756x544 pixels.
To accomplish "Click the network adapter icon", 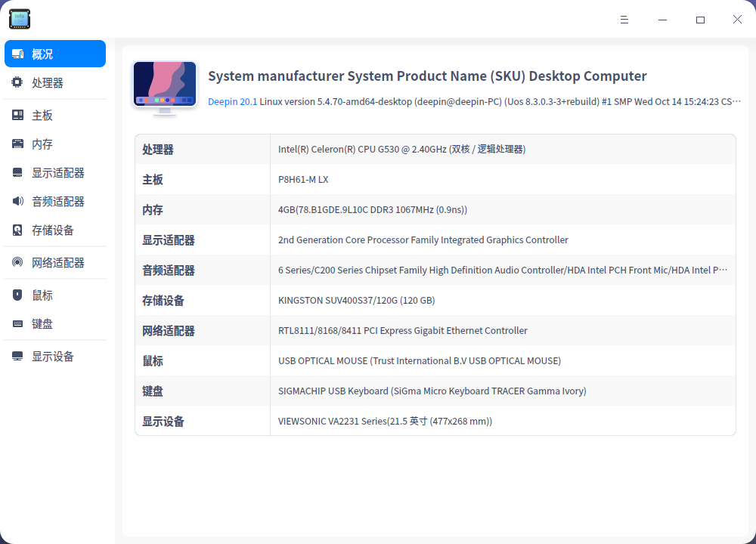I will [17, 263].
